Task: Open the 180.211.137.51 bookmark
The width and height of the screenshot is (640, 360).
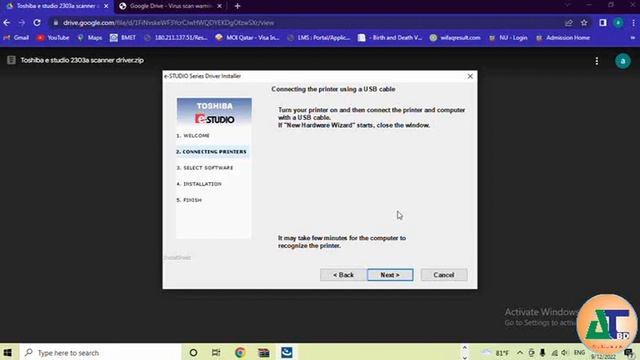Action: tap(176, 38)
